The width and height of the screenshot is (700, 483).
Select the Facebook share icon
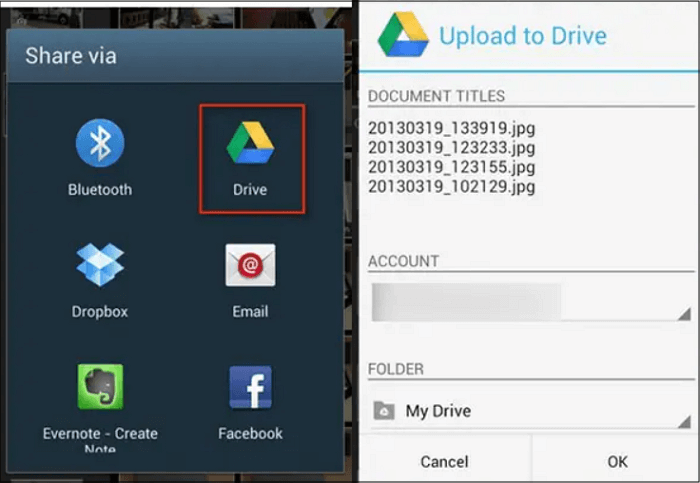[x=250, y=387]
